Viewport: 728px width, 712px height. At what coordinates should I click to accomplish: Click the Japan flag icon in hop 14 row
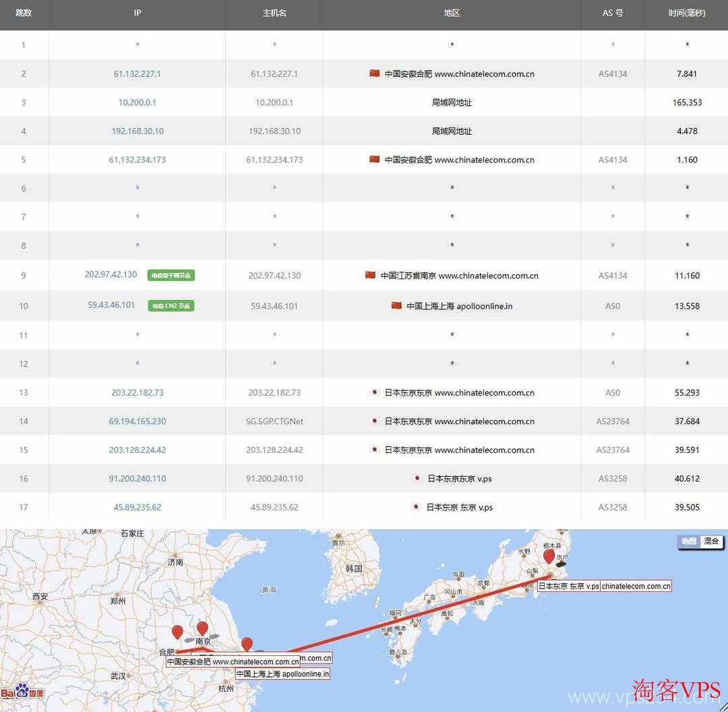(x=375, y=421)
